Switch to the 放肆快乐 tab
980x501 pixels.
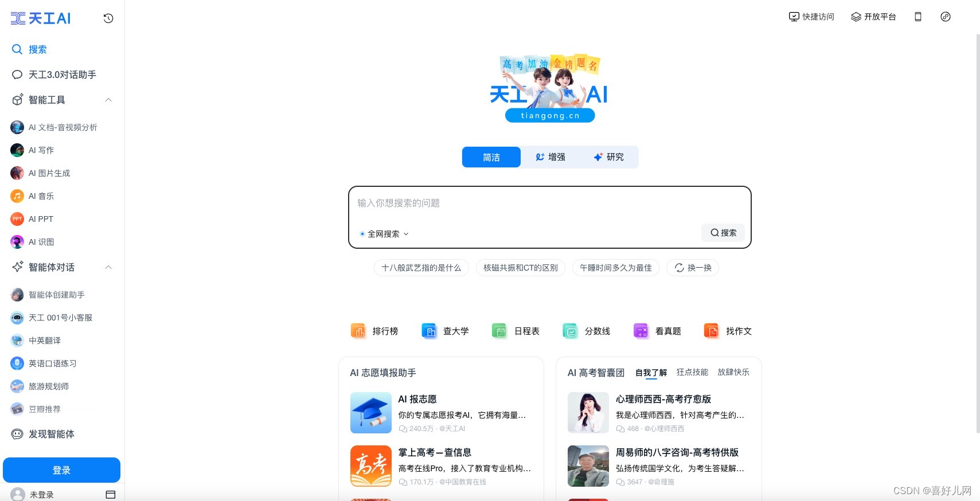point(733,372)
